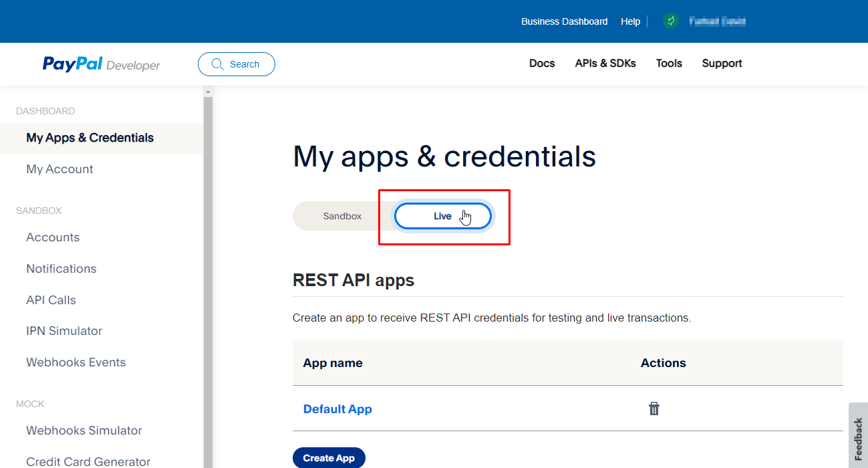Open the APIs & SDKs menu
868x468 pixels.
605,64
